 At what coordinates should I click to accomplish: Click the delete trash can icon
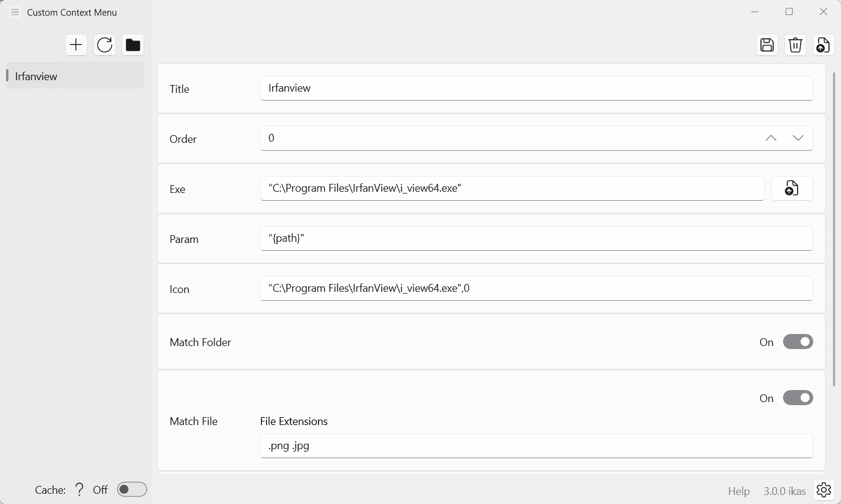click(796, 45)
